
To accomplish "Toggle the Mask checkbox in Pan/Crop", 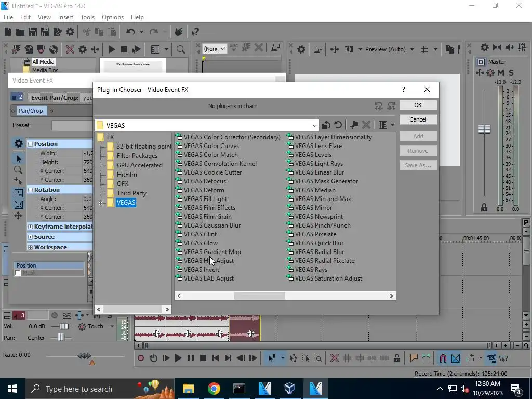I will click(x=18, y=272).
